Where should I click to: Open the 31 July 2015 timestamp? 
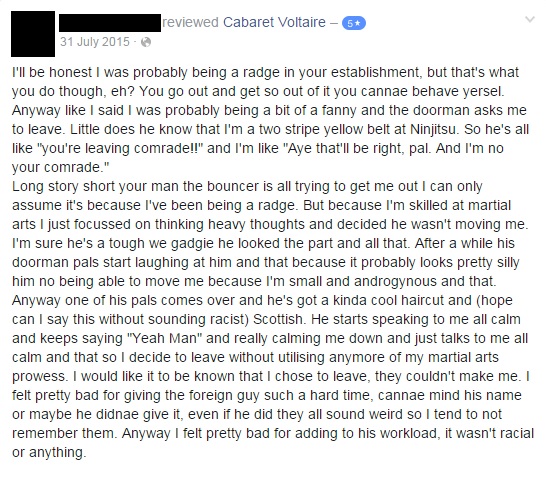coord(95,42)
